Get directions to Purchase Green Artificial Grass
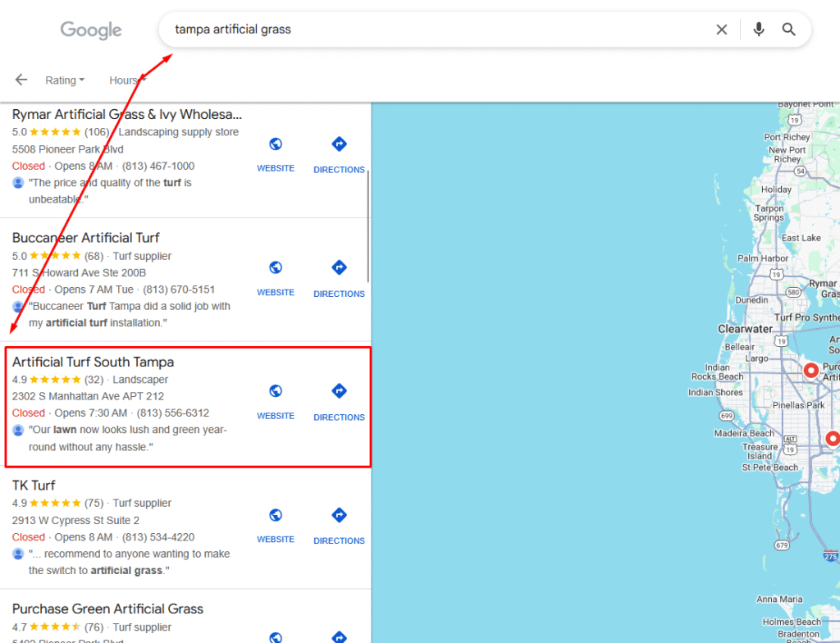The height and width of the screenshot is (643, 840). point(339,637)
